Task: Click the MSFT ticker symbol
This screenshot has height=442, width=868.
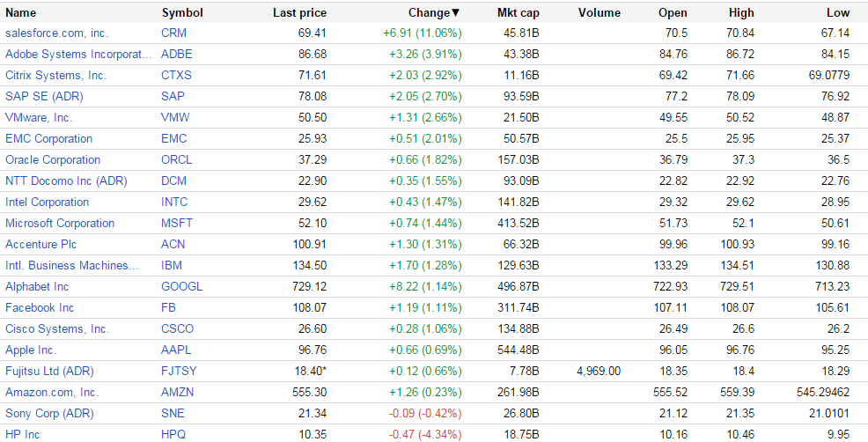Action: [x=177, y=223]
